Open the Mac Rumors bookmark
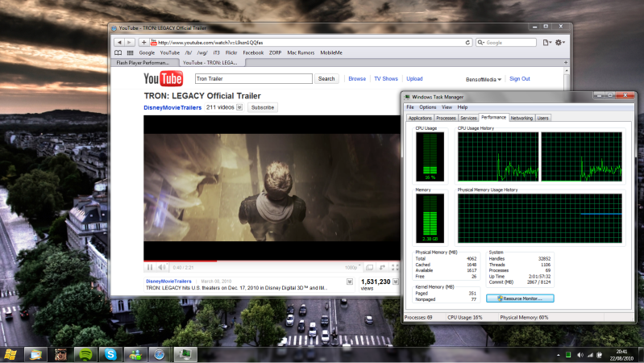The height and width of the screenshot is (363, 644). click(301, 52)
